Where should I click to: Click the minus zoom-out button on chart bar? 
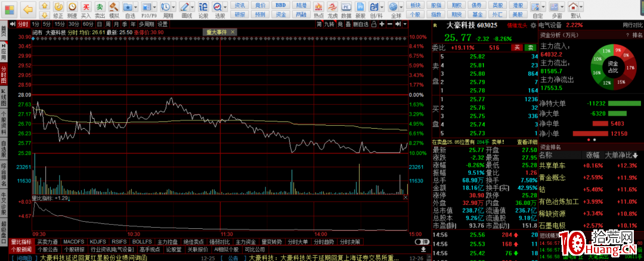(x=390, y=24)
